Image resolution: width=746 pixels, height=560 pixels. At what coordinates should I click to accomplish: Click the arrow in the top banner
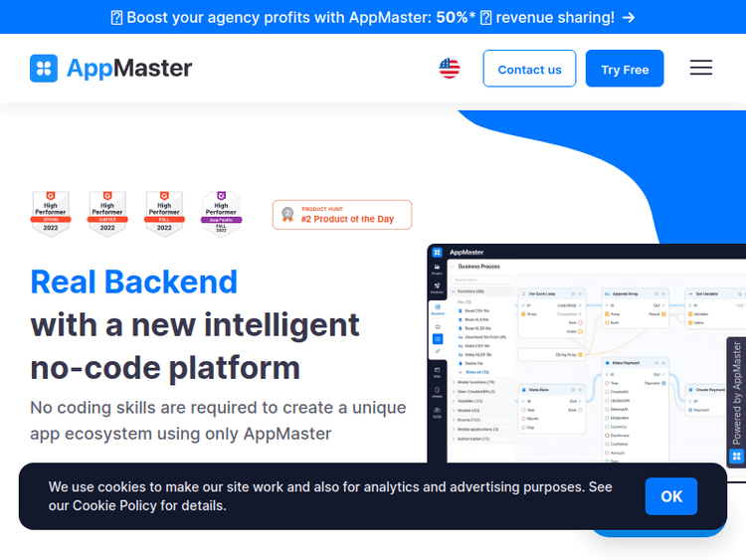tap(629, 18)
